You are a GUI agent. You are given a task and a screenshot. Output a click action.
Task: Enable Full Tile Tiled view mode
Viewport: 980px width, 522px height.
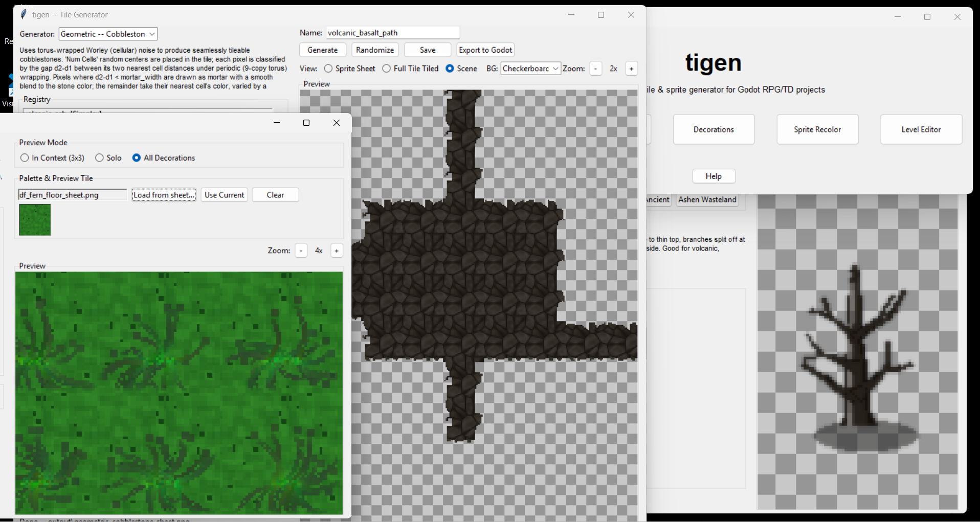387,68
